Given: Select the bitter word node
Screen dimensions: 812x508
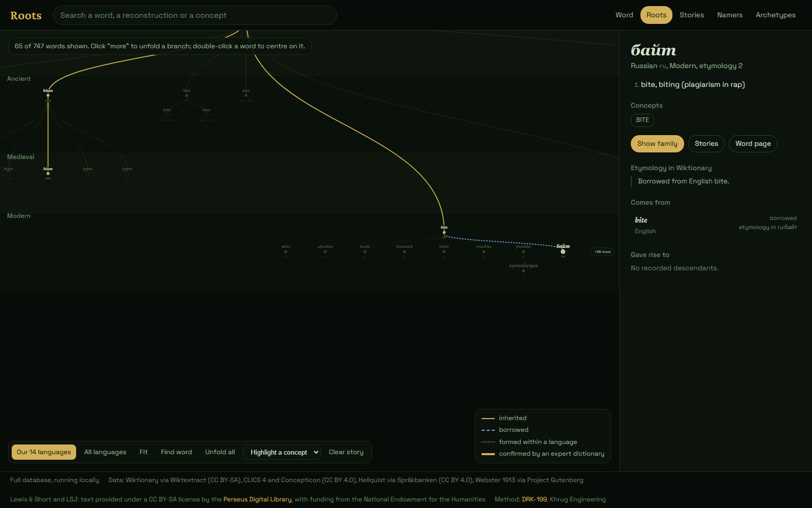Looking at the screenshot, I should click(x=444, y=251).
